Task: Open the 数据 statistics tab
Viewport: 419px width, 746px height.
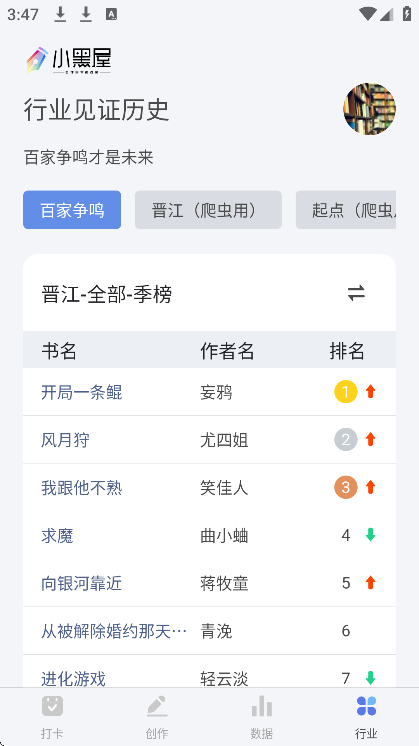Action: [262, 717]
